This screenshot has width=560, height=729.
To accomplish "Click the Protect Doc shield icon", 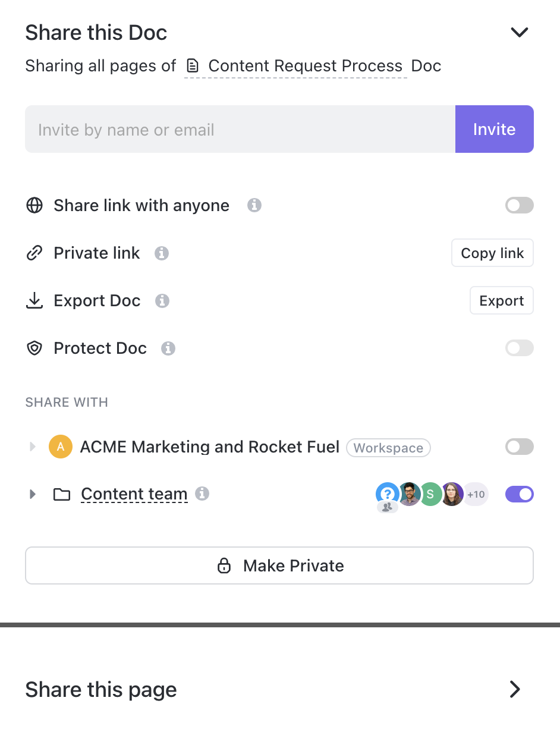I will click(x=34, y=348).
